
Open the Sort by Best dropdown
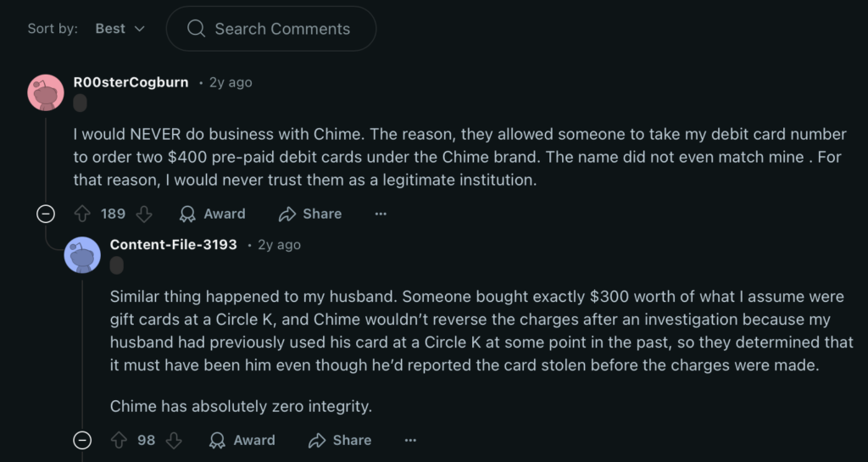pos(120,29)
